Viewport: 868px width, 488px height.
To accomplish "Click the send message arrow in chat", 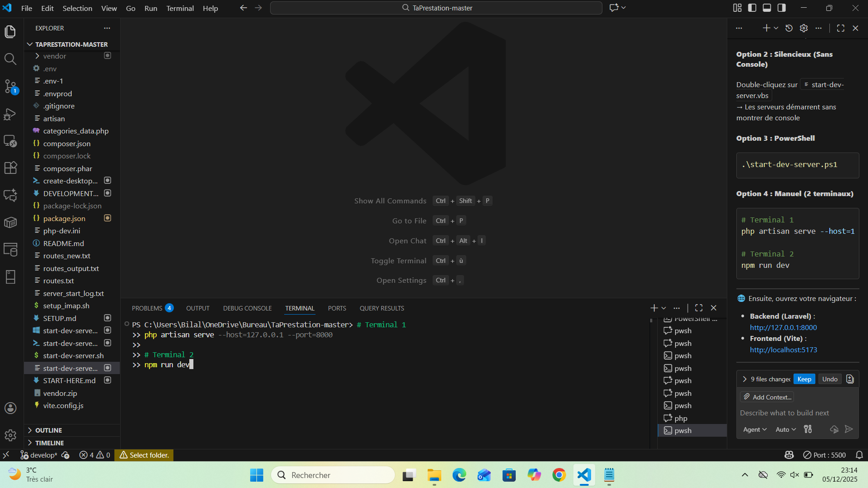I will pyautogui.click(x=848, y=429).
